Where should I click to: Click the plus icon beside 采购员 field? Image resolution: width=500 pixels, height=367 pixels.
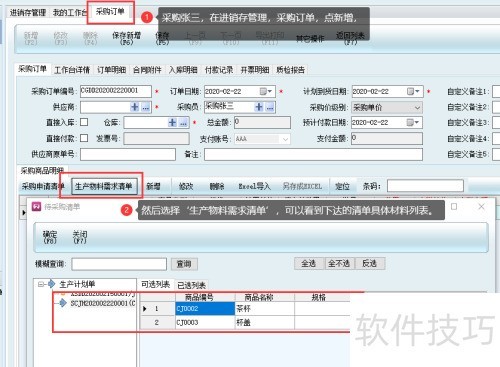click(x=259, y=107)
